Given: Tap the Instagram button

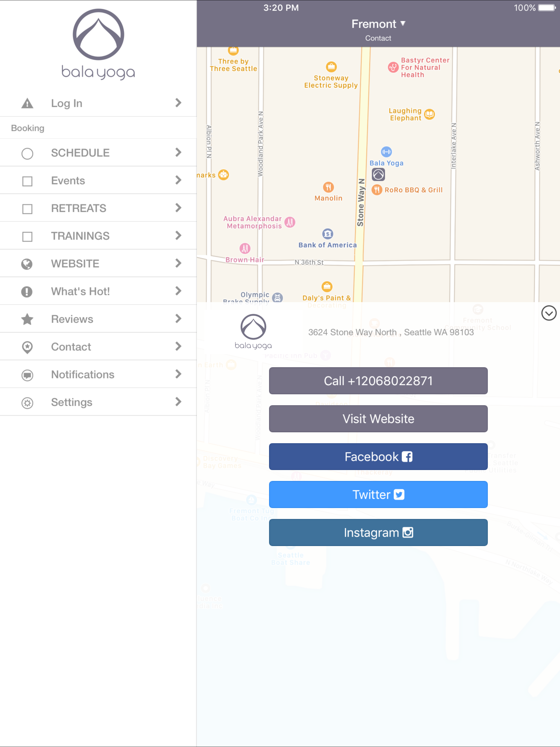Looking at the screenshot, I should point(378,533).
